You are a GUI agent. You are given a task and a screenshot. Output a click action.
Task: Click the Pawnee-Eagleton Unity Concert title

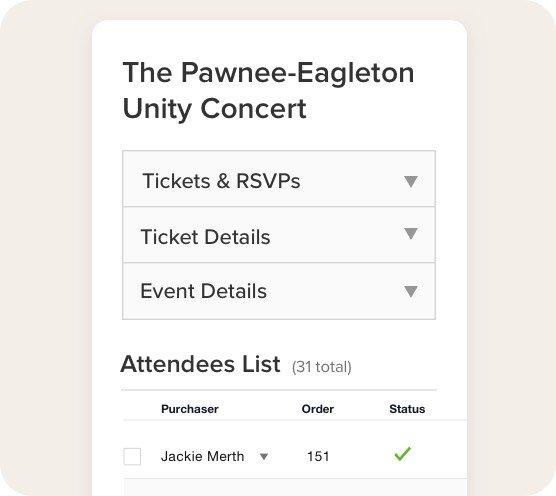pos(268,90)
